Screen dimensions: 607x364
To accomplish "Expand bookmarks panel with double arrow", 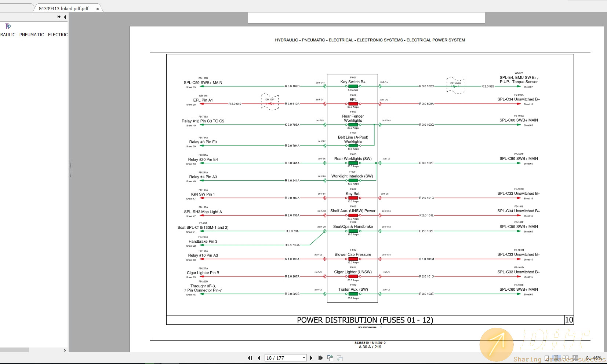I will [59, 17].
